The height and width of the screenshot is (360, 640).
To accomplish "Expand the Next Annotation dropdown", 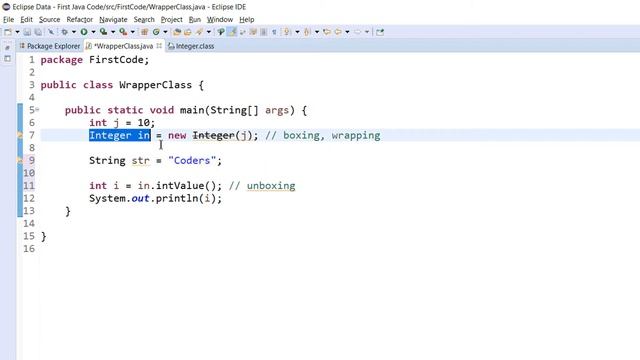I will [x=297, y=32].
